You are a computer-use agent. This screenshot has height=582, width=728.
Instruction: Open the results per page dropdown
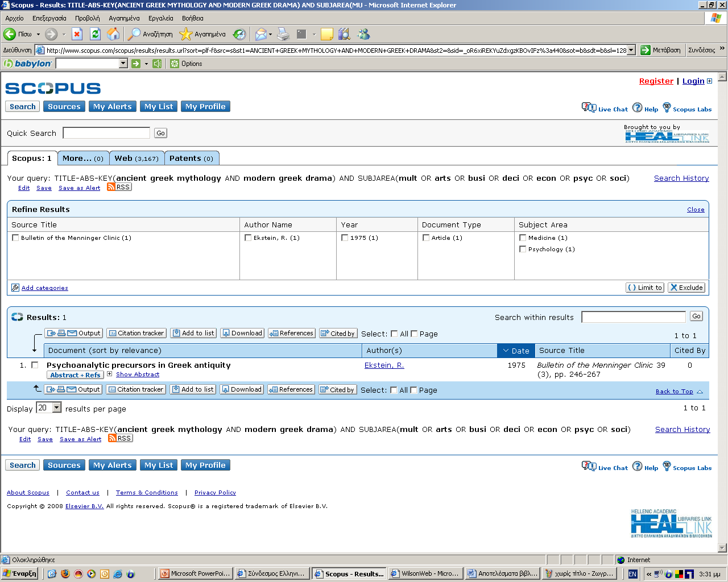(56, 408)
